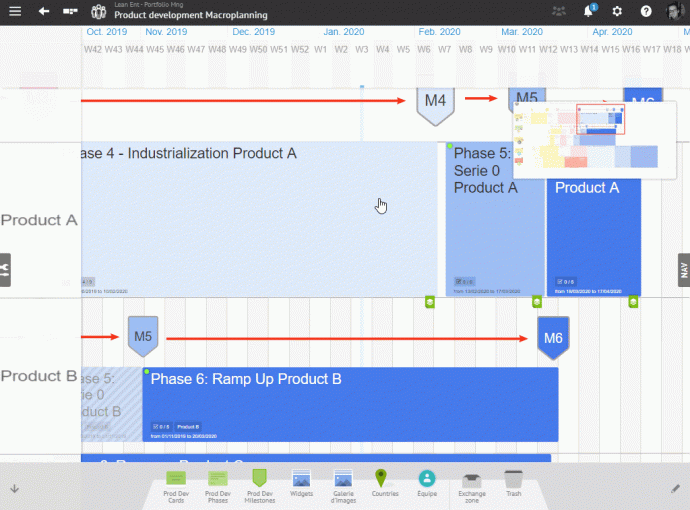Screen dimensions: 690x510
Task: Click week W42 in timeline header
Action: coord(93,49)
